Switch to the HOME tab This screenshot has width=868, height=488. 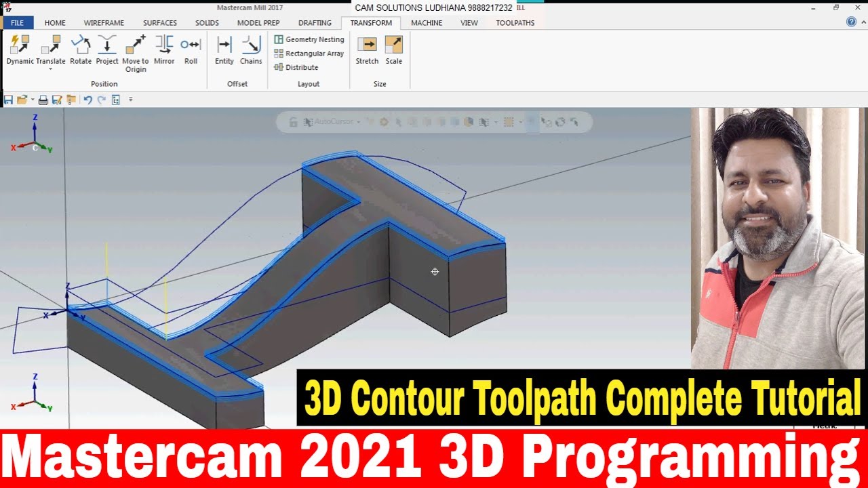click(55, 22)
